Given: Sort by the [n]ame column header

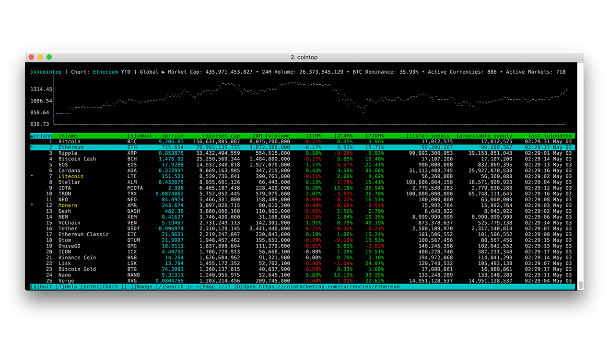Looking at the screenshot, I should click(x=68, y=136).
